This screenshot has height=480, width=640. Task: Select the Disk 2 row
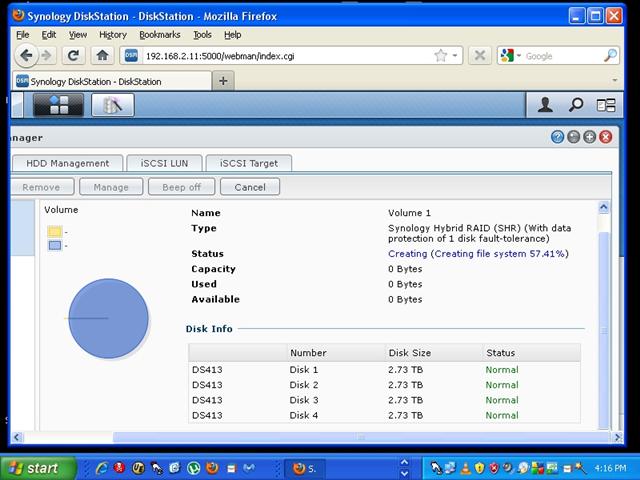click(x=384, y=385)
